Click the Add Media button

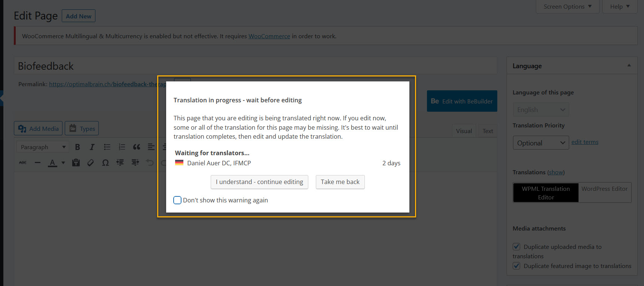(38, 128)
